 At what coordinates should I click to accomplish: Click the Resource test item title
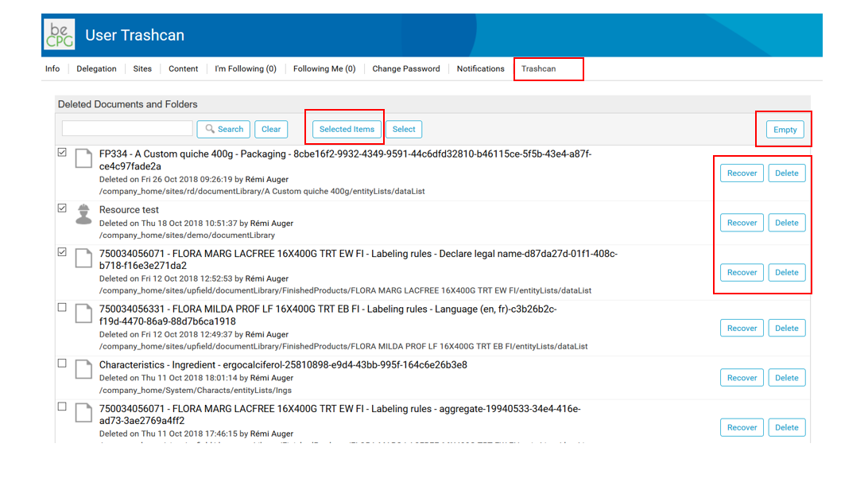click(x=129, y=210)
